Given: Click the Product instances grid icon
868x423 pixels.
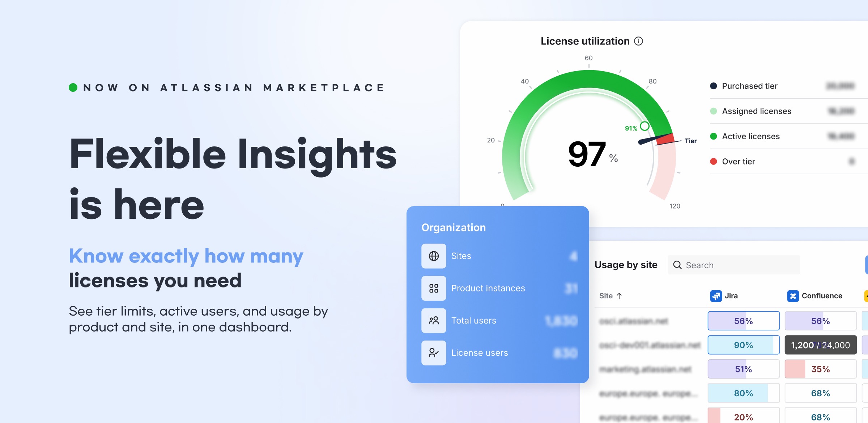Looking at the screenshot, I should (434, 288).
